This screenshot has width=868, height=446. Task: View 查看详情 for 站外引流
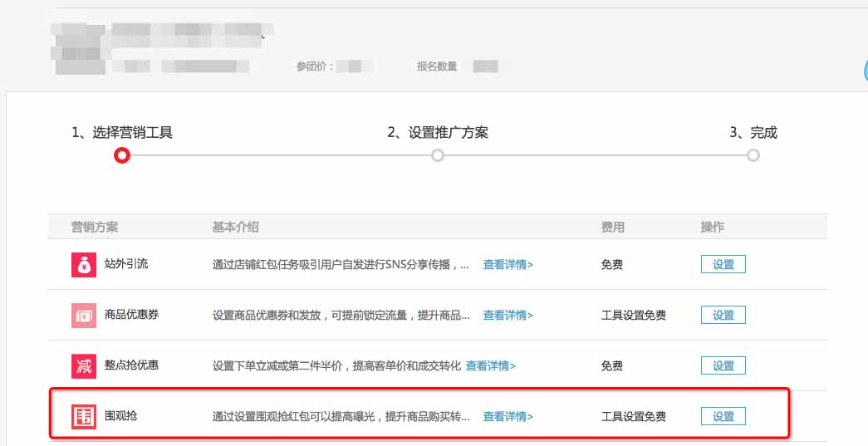pyautogui.click(x=508, y=264)
